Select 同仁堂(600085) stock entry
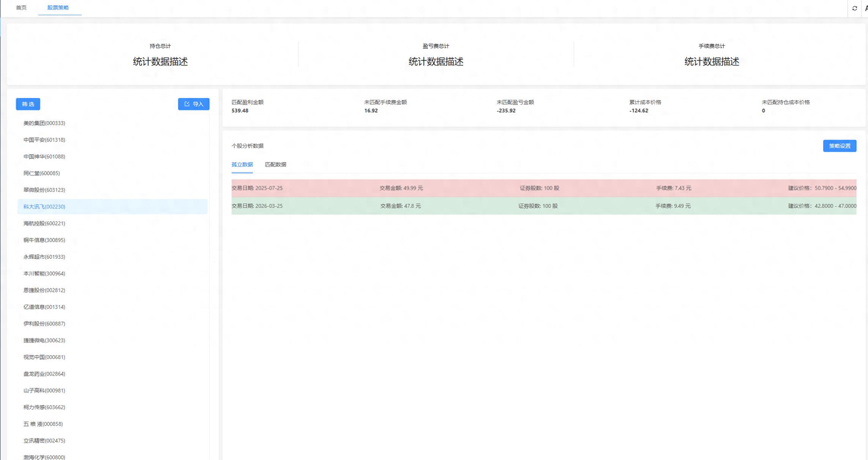Viewport: 868px width, 460px height. coord(42,173)
